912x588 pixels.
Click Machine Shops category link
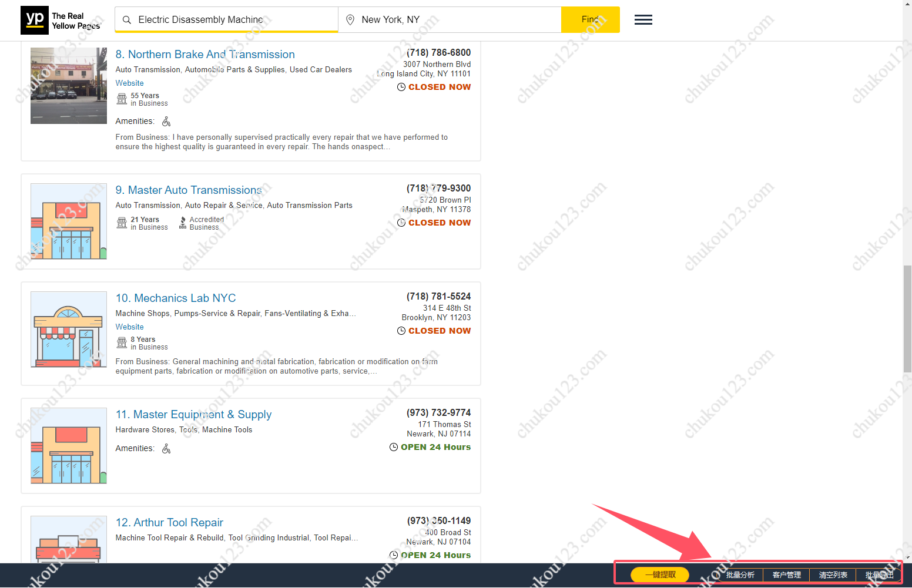click(143, 314)
